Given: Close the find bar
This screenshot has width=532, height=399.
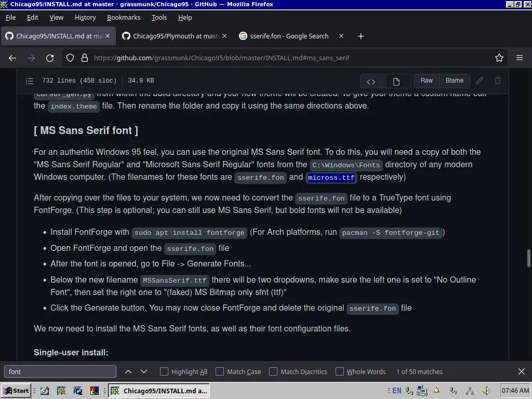Looking at the screenshot, I should [x=522, y=371].
